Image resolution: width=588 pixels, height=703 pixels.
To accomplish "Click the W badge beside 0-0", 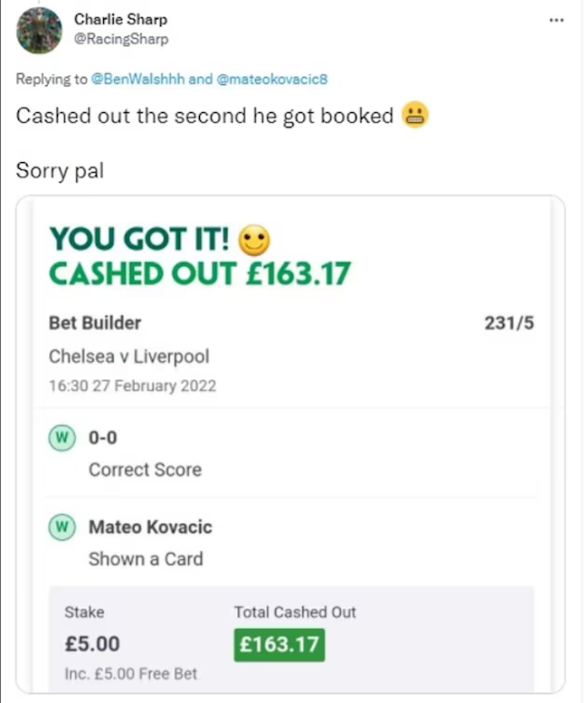I will click(61, 439).
